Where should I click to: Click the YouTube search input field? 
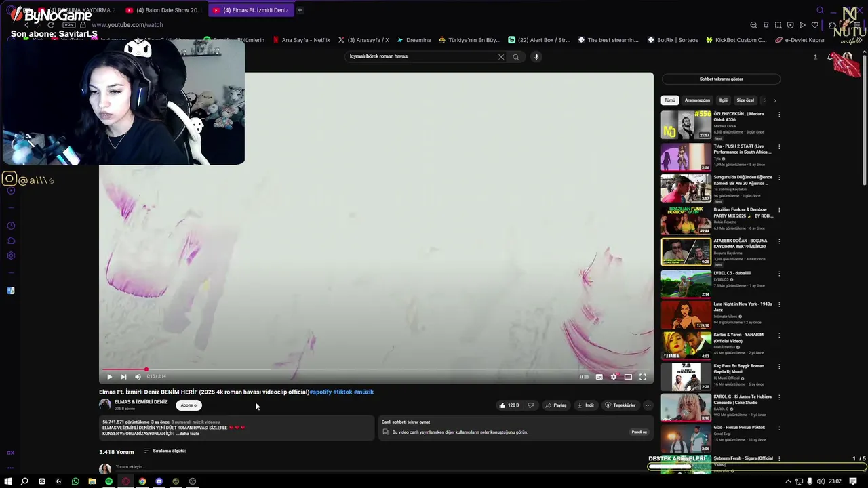pos(420,57)
